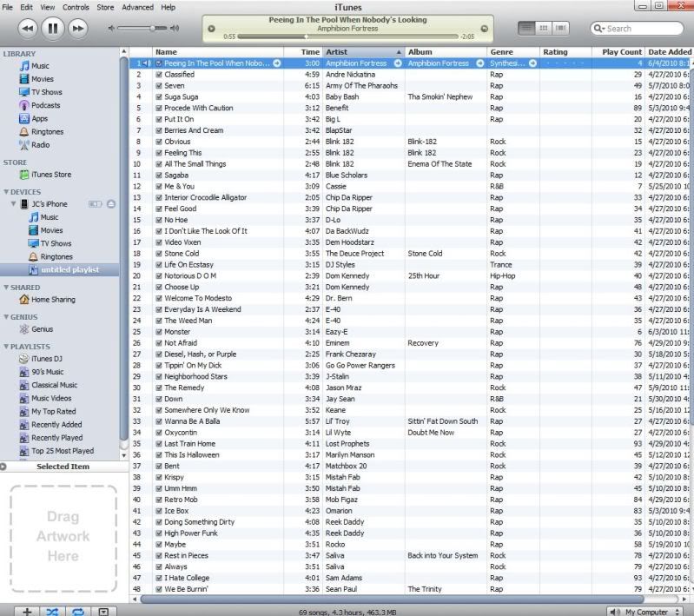
Task: Collapse JC's iPhone tree
Action: (x=13, y=203)
